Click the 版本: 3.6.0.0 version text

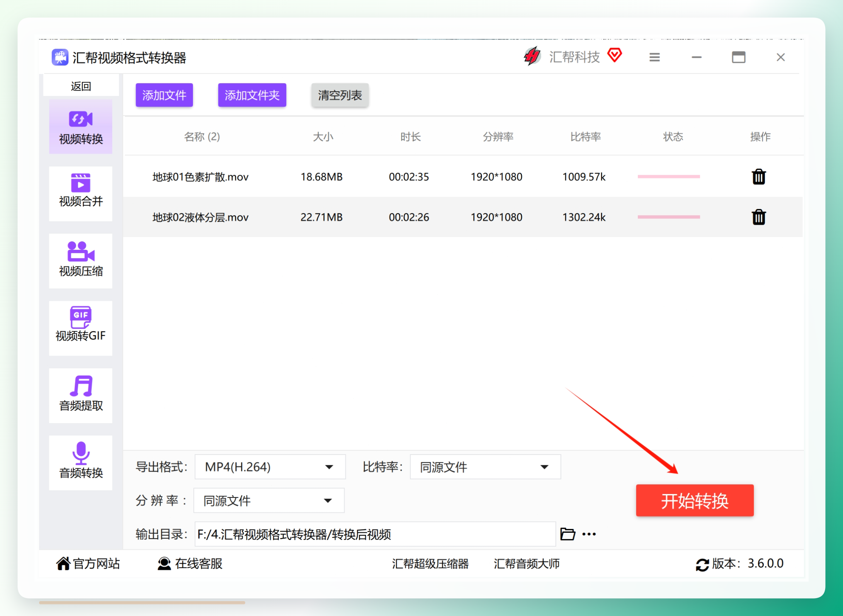[748, 564]
